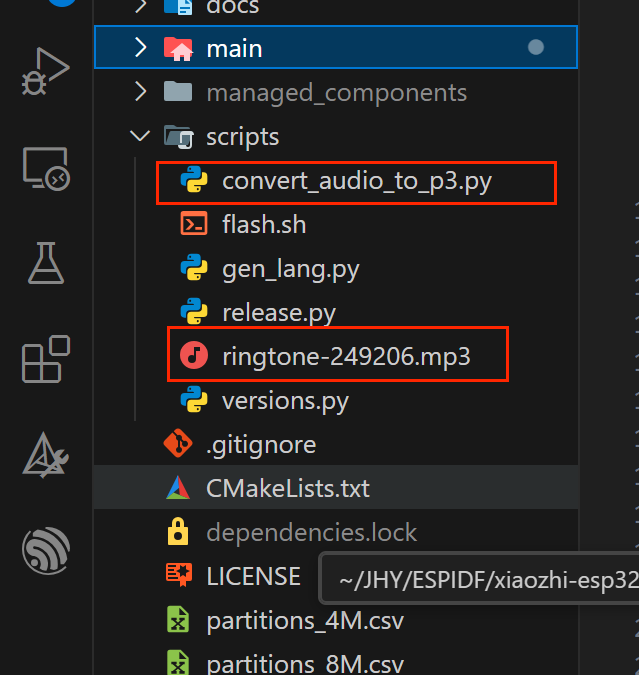The image size is (639, 675).
Task: Expand the docs folder chevron
Action: tap(141, 7)
